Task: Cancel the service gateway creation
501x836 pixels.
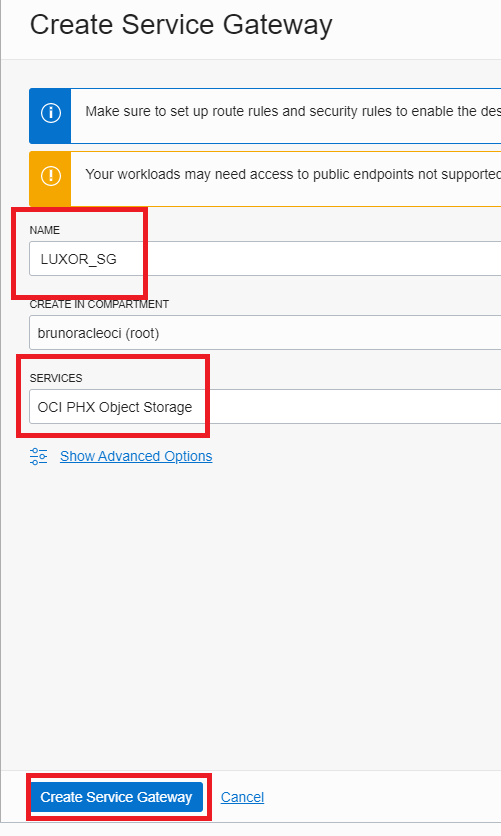Action: [x=243, y=797]
